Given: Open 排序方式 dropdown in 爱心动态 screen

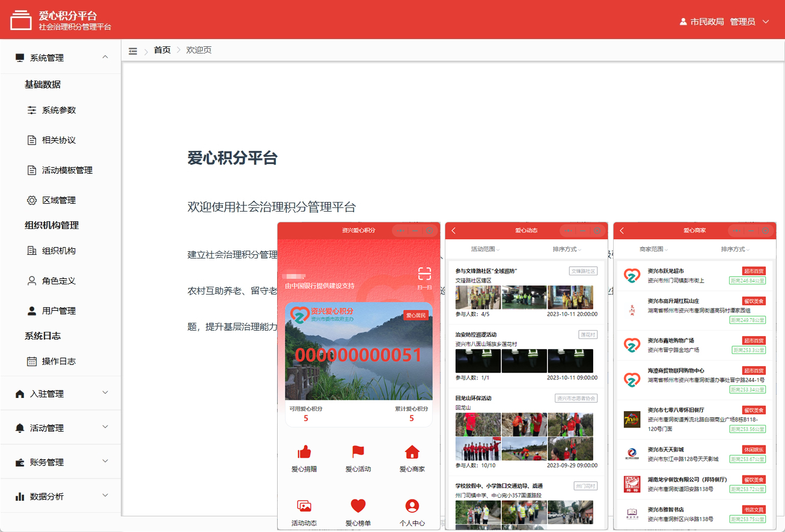Looking at the screenshot, I should point(567,249).
